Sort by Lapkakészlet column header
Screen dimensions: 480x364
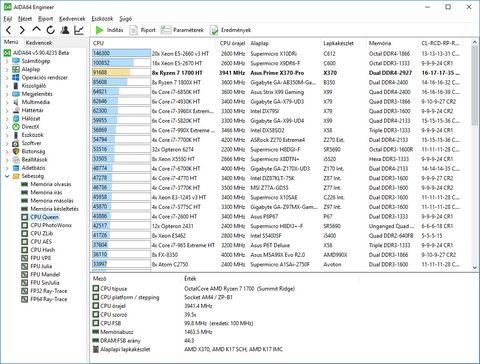pos(343,43)
